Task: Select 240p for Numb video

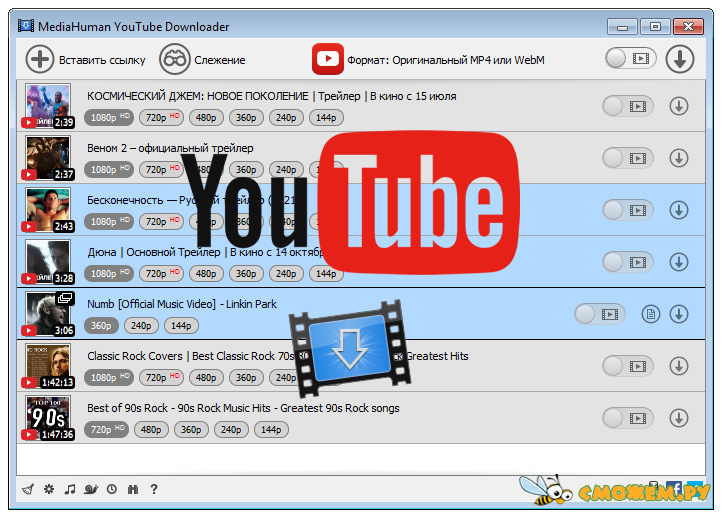Action: point(141,326)
